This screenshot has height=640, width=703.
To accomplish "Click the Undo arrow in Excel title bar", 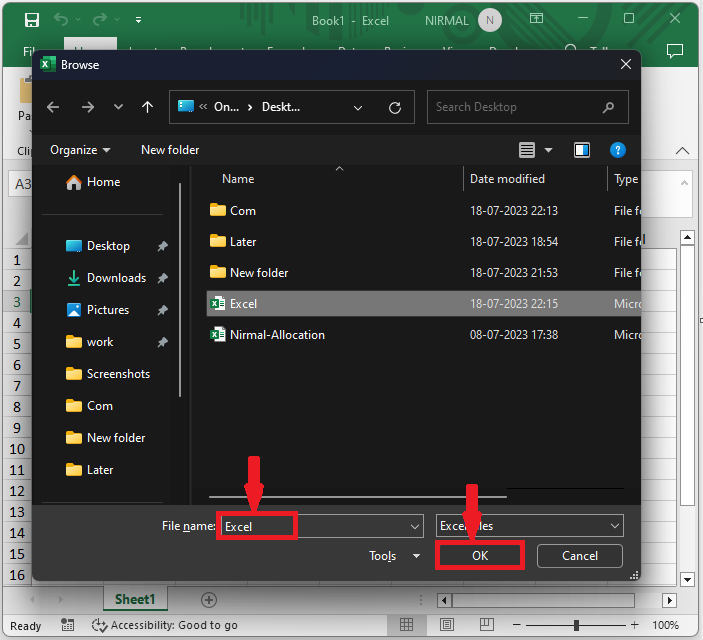I will 61,19.
